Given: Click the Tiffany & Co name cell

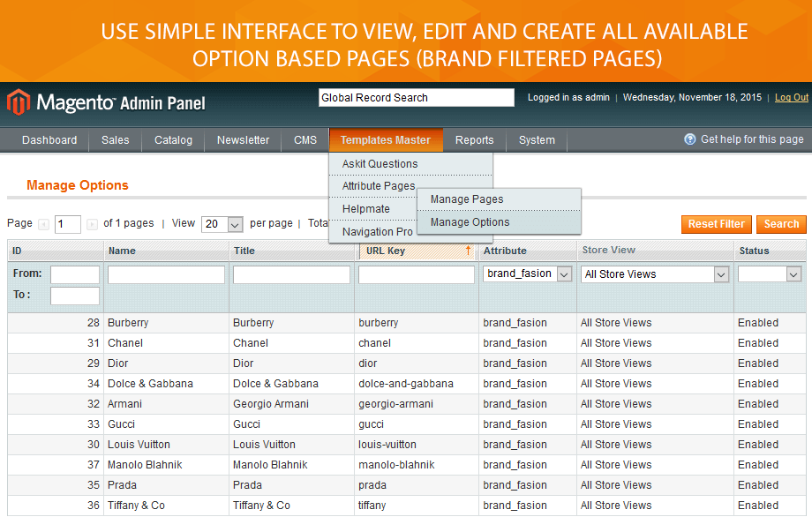Looking at the screenshot, I should tap(166, 506).
